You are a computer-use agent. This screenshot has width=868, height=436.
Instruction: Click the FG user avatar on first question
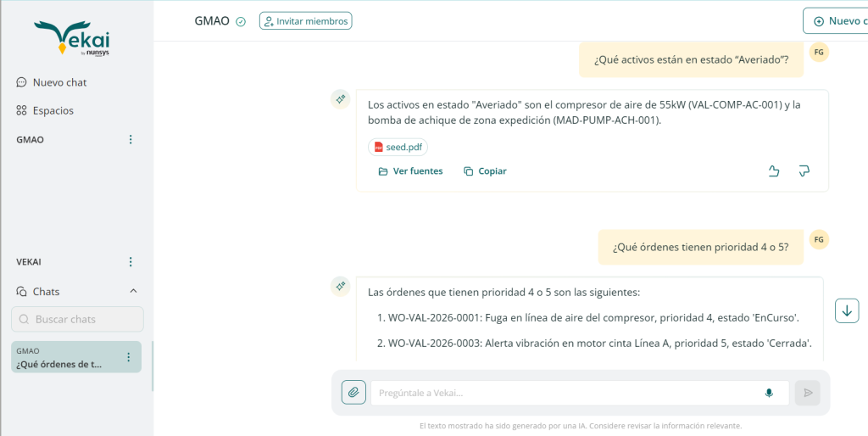pos(819,53)
